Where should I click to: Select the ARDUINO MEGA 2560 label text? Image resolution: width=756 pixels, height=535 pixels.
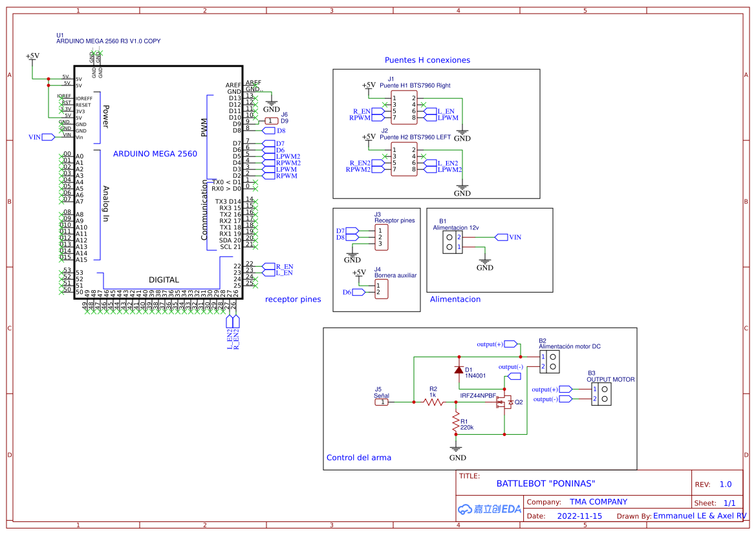point(155,154)
